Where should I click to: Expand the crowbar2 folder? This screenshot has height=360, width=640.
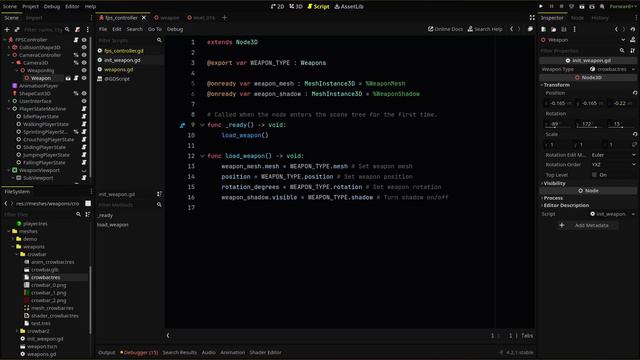[x=17, y=331]
